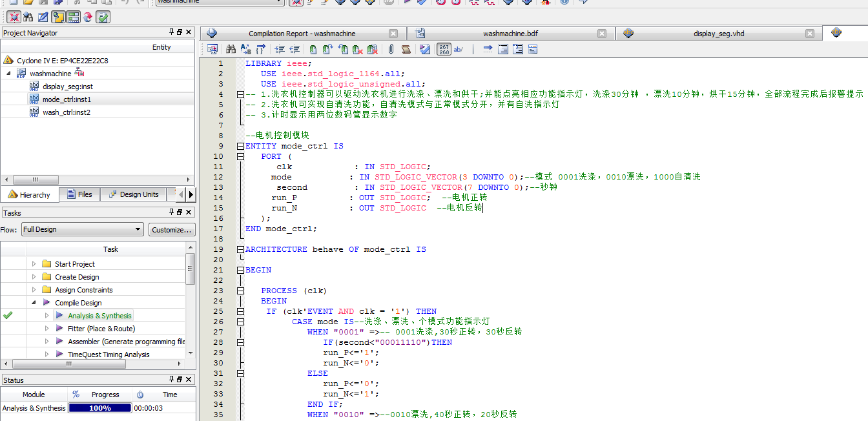Screen dimensions: 868x421
Task: Toggle bookmark on current line
Action: [313, 49]
